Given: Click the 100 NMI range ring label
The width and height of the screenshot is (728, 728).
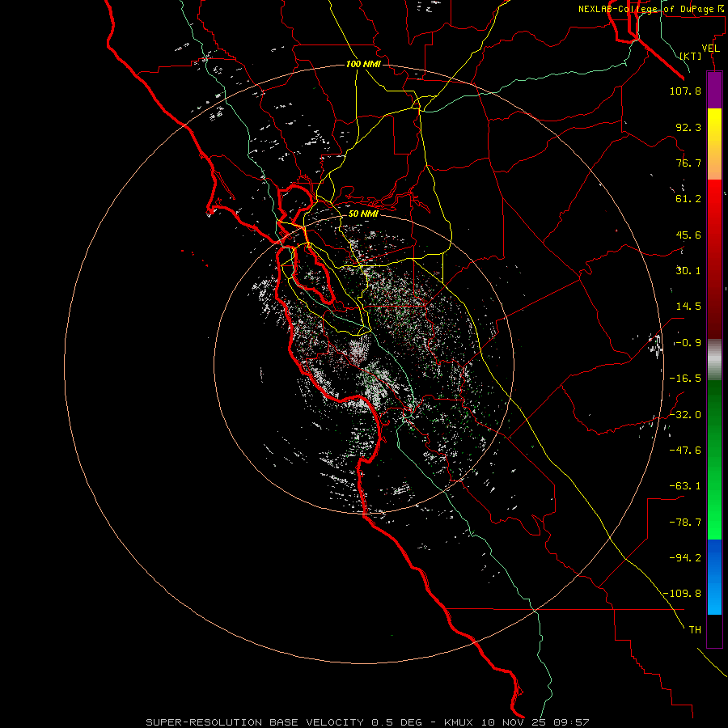Looking at the screenshot, I should pos(363,64).
